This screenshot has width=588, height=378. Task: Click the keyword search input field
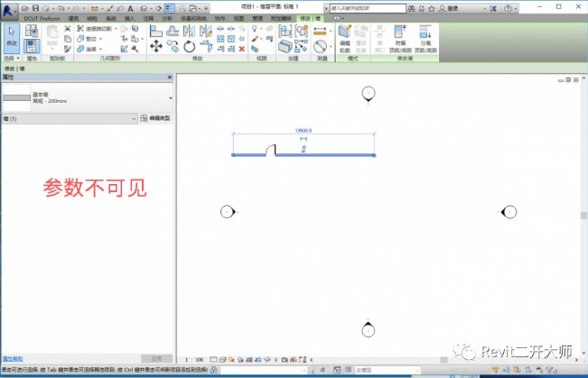coord(368,8)
